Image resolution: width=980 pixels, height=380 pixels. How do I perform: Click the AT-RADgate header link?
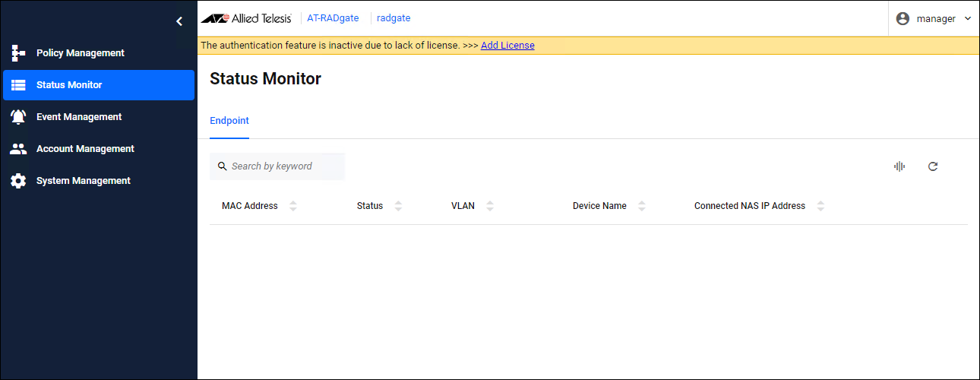(x=333, y=18)
